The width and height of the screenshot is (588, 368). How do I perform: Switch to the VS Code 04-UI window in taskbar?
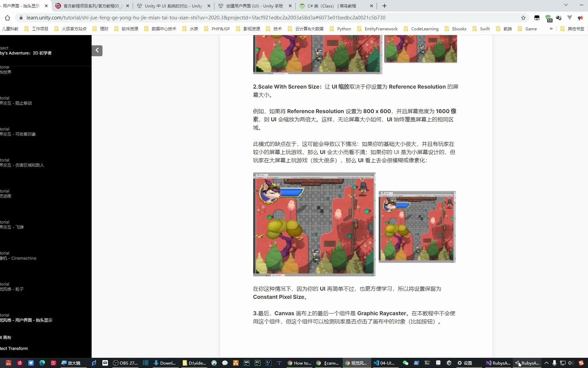pos(384,363)
